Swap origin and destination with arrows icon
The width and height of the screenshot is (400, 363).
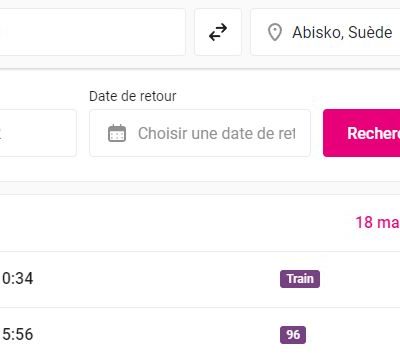pyautogui.click(x=218, y=32)
